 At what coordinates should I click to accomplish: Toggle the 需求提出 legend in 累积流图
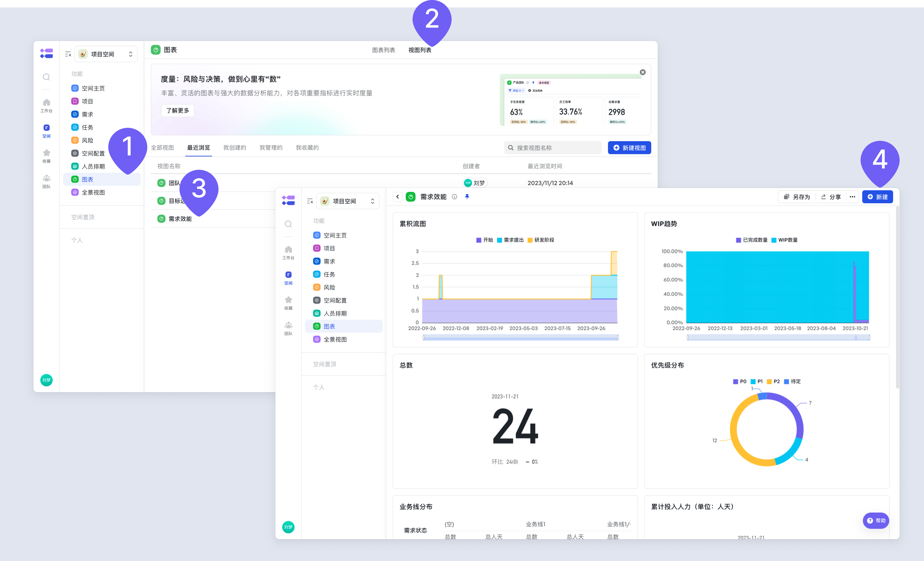tap(510, 240)
